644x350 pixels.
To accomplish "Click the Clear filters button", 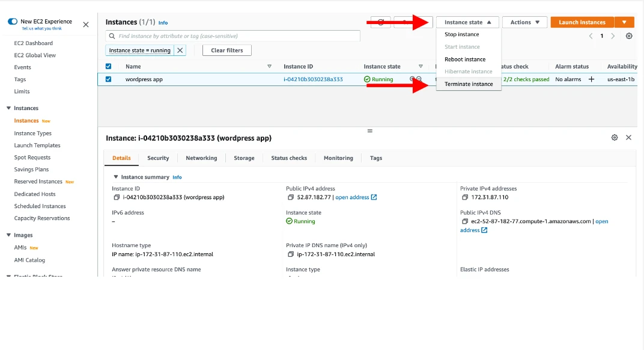I will pos(226,50).
